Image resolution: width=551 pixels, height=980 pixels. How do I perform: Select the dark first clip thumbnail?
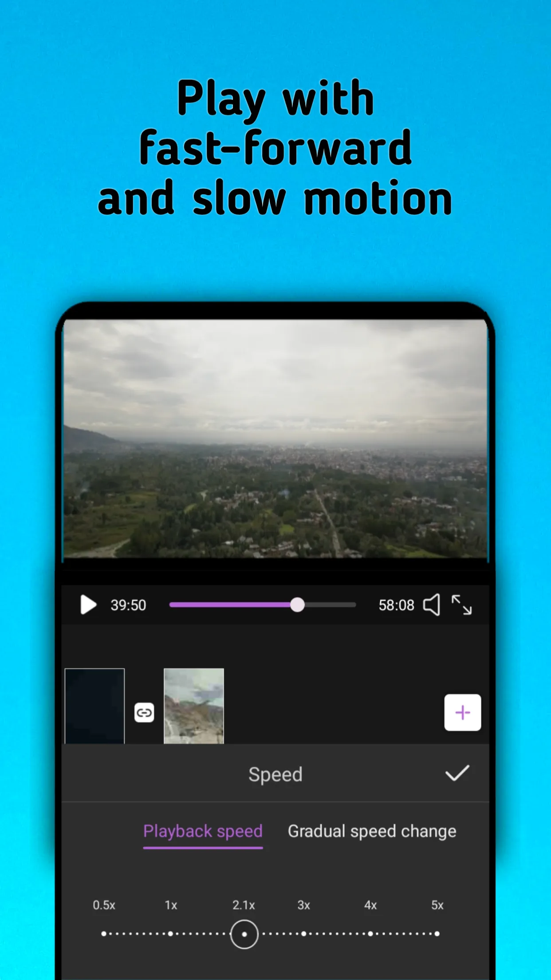tap(94, 706)
